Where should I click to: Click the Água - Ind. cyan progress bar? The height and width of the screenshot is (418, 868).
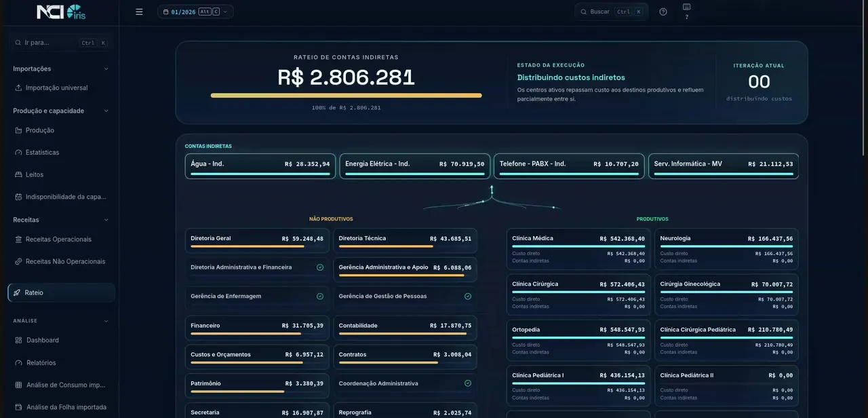260,174
